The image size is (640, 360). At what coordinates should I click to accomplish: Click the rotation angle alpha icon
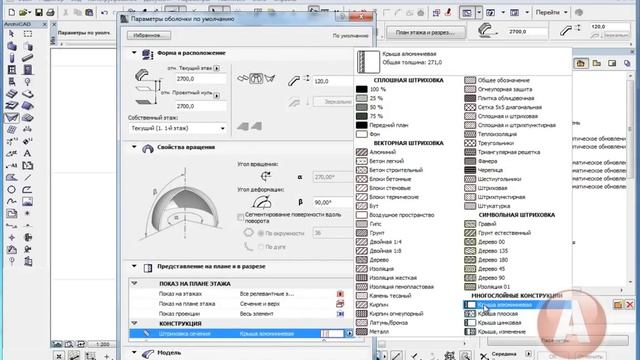click(x=266, y=176)
